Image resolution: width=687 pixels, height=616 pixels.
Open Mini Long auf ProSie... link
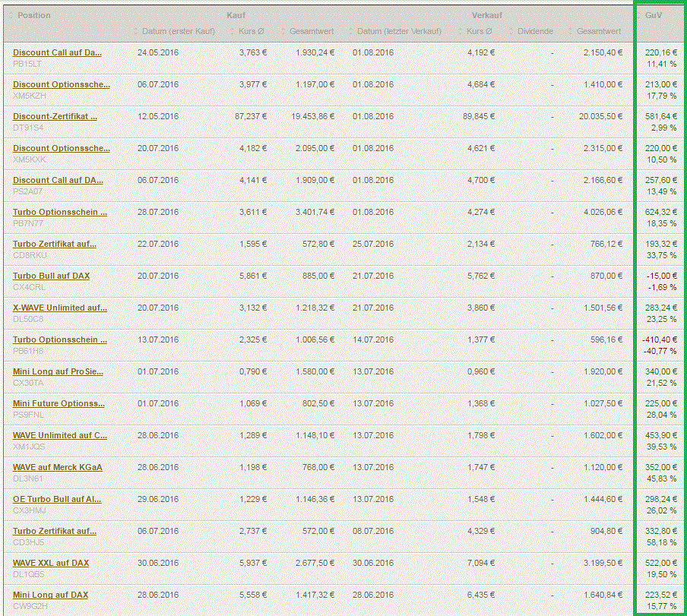coord(58,372)
